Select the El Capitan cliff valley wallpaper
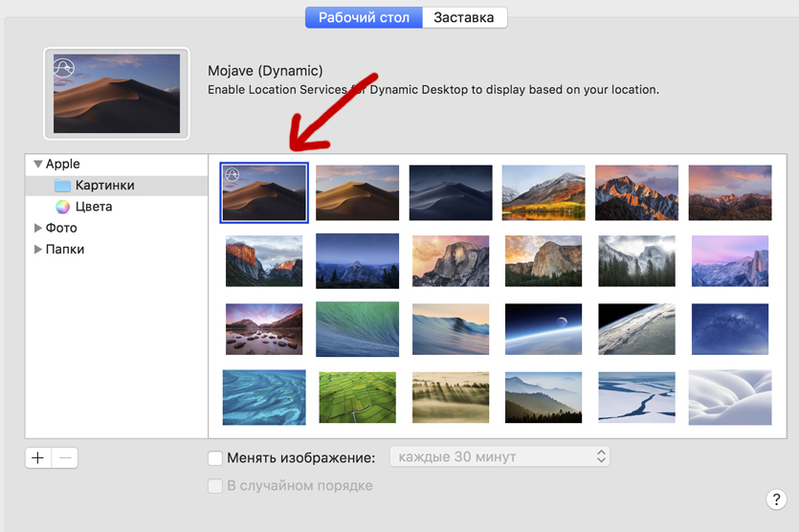The width and height of the screenshot is (799, 532). coord(264,261)
